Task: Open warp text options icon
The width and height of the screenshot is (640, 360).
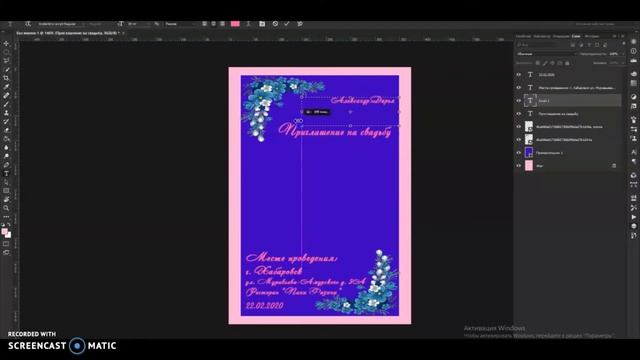Action: (248, 24)
